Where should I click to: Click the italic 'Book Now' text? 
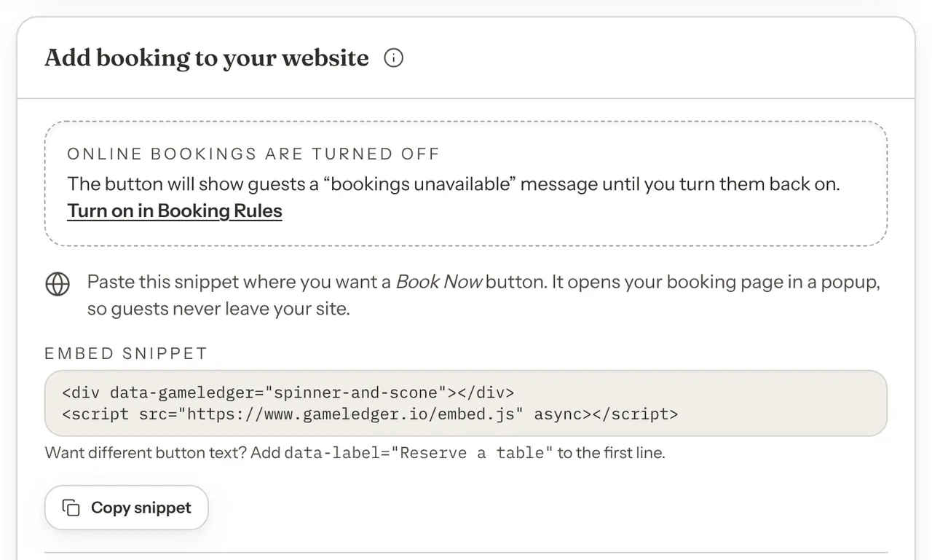pos(439,282)
